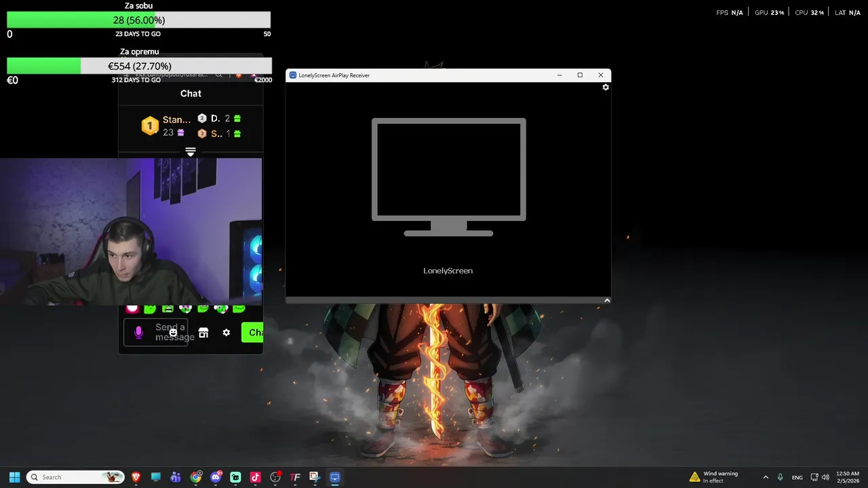Click the taskbar Search box
Screen dimensions: 868x488
[75, 477]
